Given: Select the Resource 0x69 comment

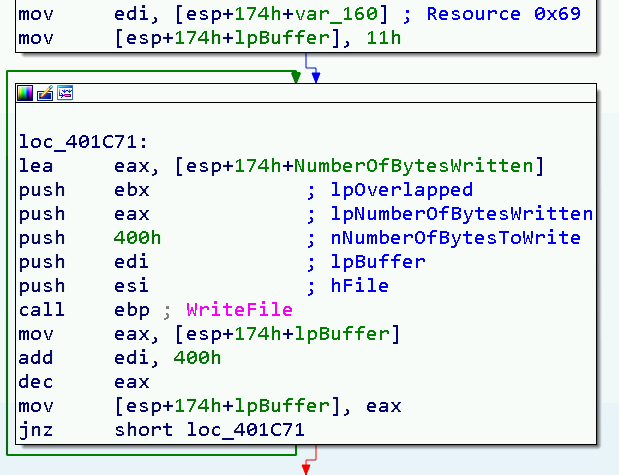Looking at the screenshot, I should (503, 14).
